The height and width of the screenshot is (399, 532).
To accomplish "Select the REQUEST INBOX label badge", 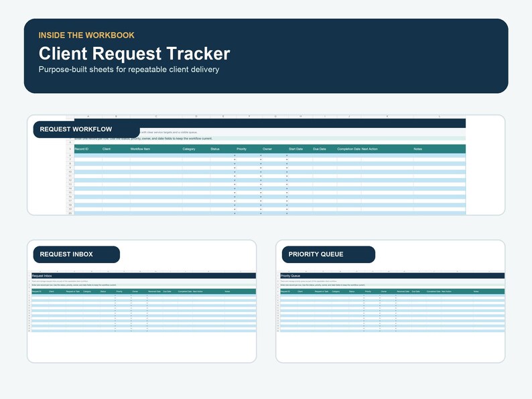I will pyautogui.click(x=76, y=254).
